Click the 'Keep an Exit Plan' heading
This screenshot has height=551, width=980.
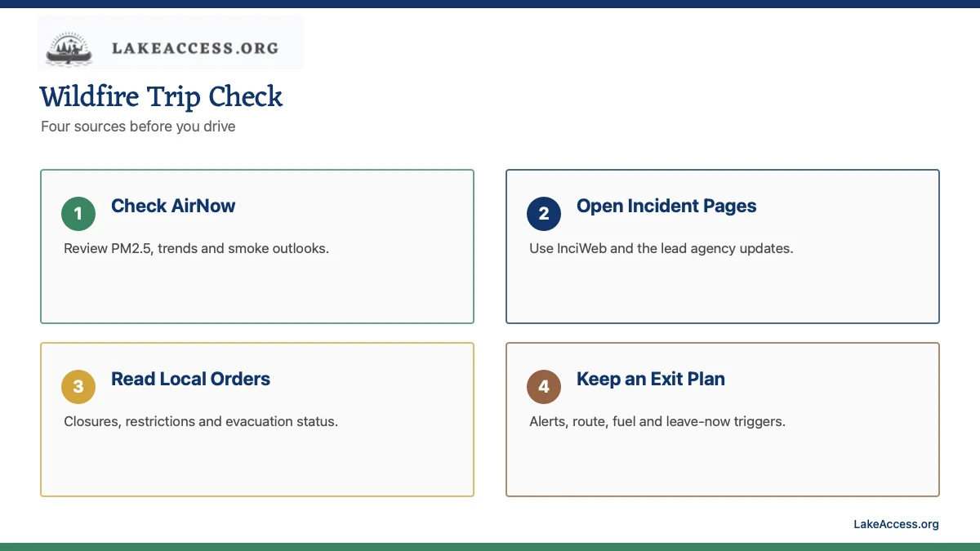coord(651,379)
